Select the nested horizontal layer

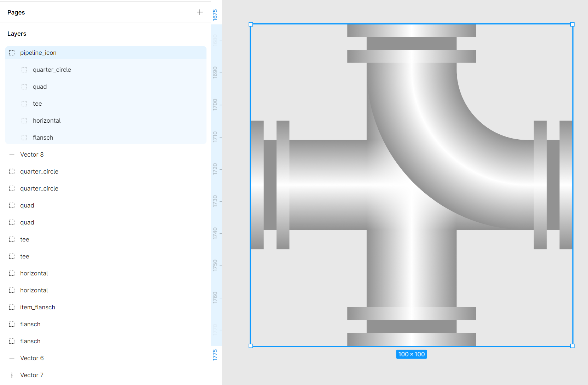[x=47, y=121]
